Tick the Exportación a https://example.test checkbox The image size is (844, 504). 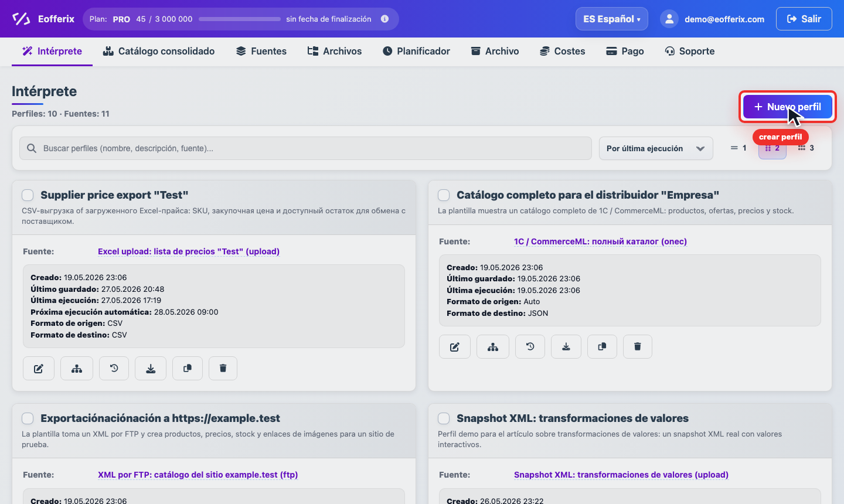click(28, 418)
